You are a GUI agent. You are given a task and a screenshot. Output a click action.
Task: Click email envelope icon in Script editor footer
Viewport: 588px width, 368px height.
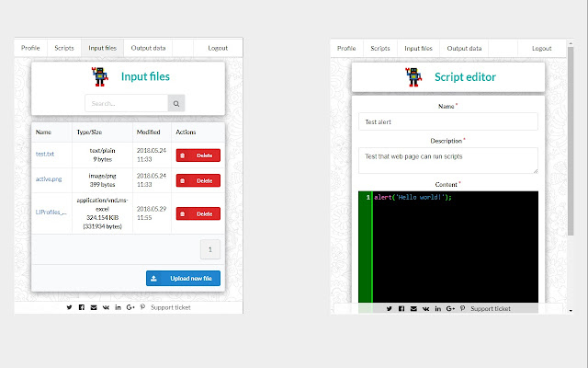pyautogui.click(x=413, y=308)
